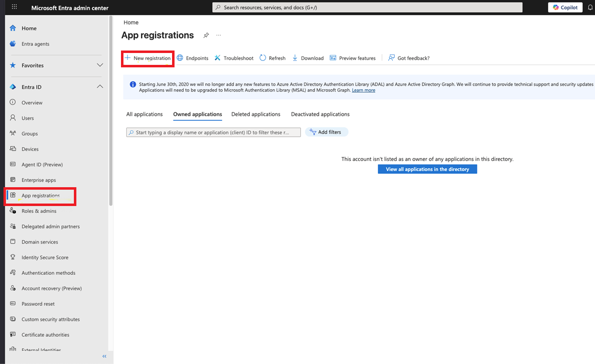Expand the Favorites section chevron
The image size is (595, 364).
click(100, 65)
